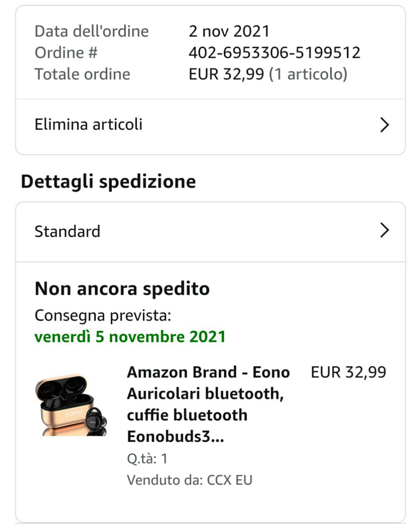Tap the Q.tà: 1 quantity text
Viewport: 419px width, 532px height.
pos(147,458)
